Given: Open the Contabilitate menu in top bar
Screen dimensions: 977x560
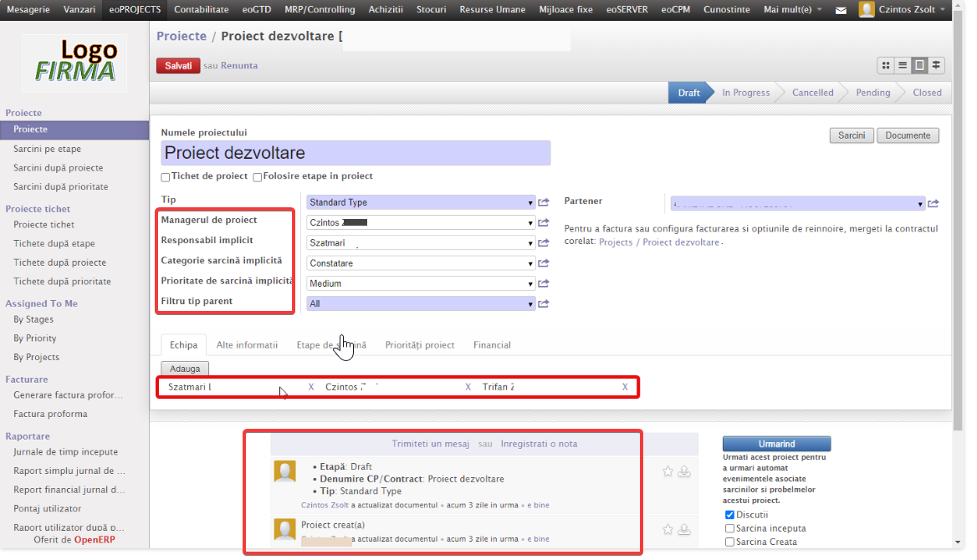Looking at the screenshot, I should 202,10.
